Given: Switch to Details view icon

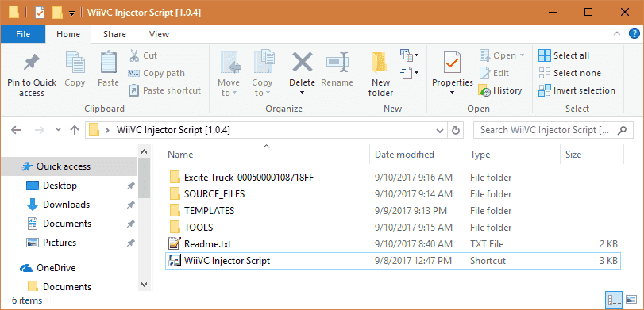Looking at the screenshot, I should (x=613, y=300).
